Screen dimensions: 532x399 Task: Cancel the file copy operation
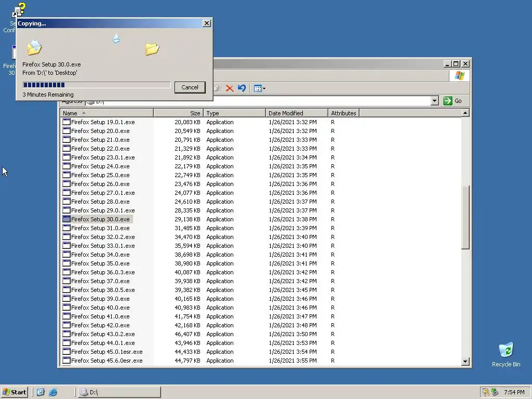point(190,87)
